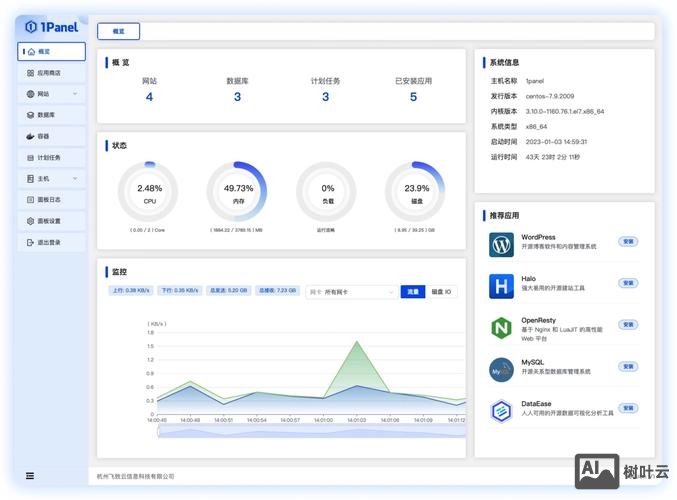Screen dimensions: 677x500
Task: Install MySQL with its 安装 button
Action: pos(628,366)
